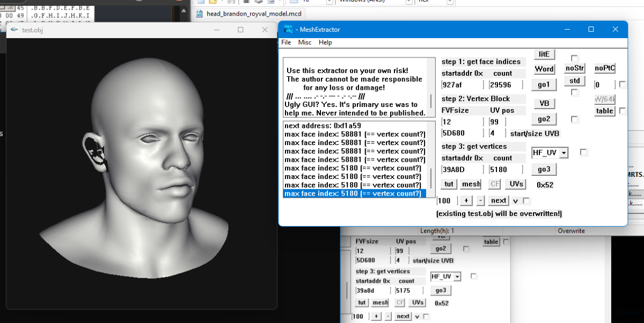Screen dimensions: 644x323
Task: Click the MeshExtractor title bar app icon
Action: pos(288,29)
